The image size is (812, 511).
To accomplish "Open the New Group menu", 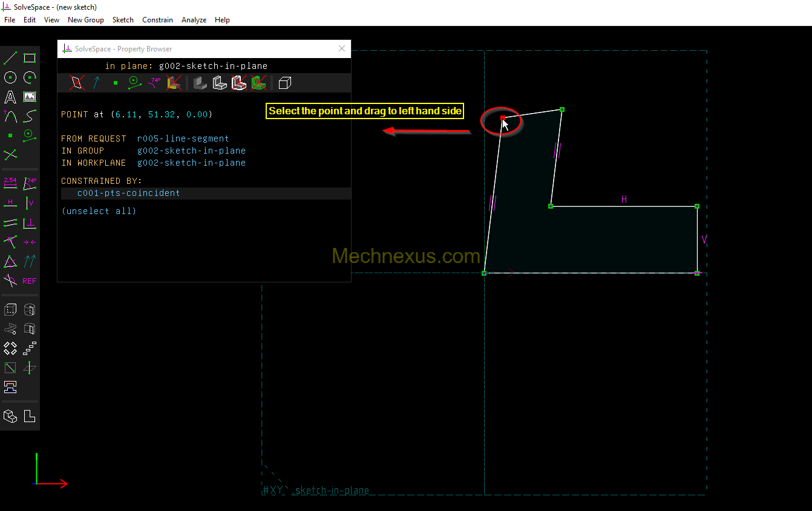I will (85, 20).
